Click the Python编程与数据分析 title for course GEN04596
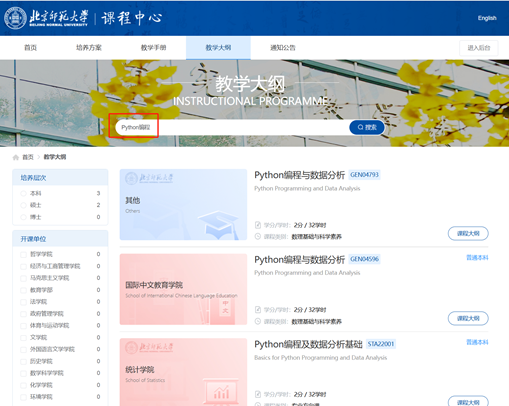Viewport: 509px width, 406px height. 299,259
